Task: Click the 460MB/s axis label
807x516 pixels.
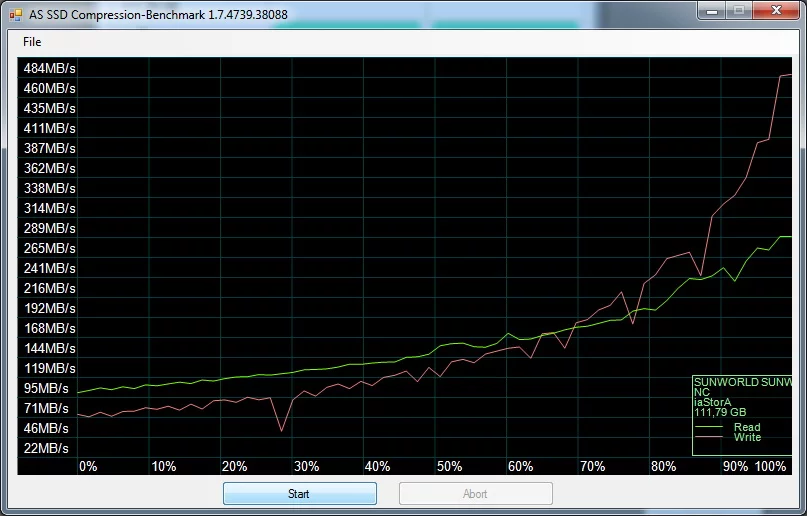Action: (x=49, y=88)
